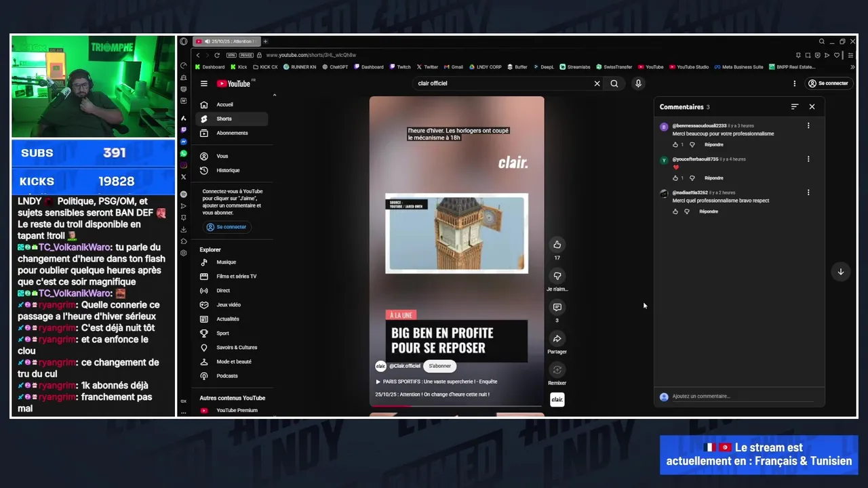Like the Big Ben short
The height and width of the screenshot is (488, 868).
[557, 245]
